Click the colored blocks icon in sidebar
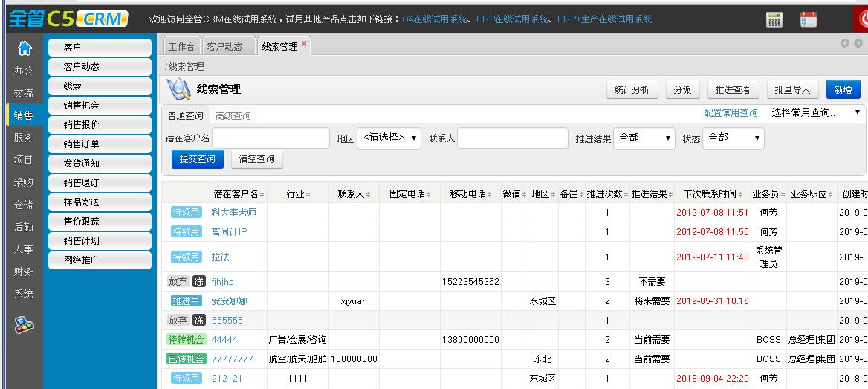The width and height of the screenshot is (868, 389). 25,325
